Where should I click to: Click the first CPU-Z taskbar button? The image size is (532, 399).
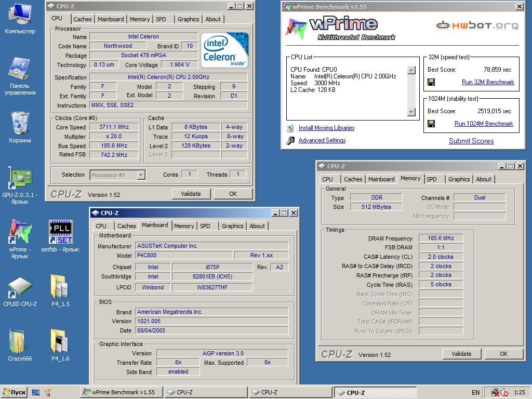point(206,393)
